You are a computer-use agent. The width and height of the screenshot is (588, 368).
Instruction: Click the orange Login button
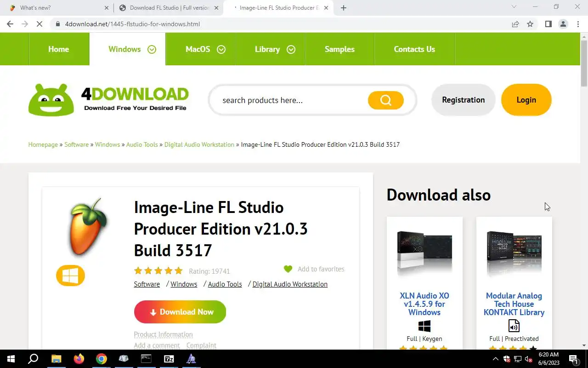coord(526,100)
